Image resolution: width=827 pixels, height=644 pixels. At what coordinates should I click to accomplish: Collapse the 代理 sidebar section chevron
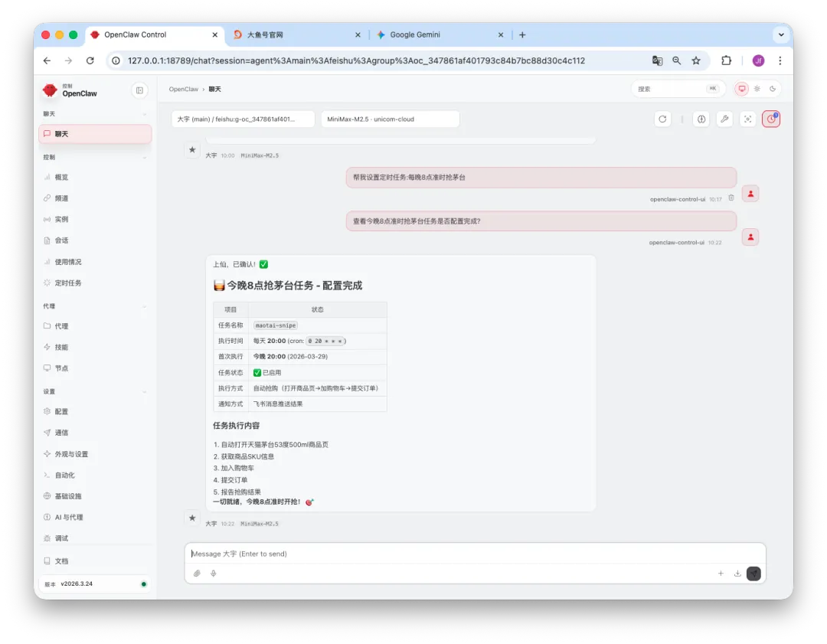point(145,306)
